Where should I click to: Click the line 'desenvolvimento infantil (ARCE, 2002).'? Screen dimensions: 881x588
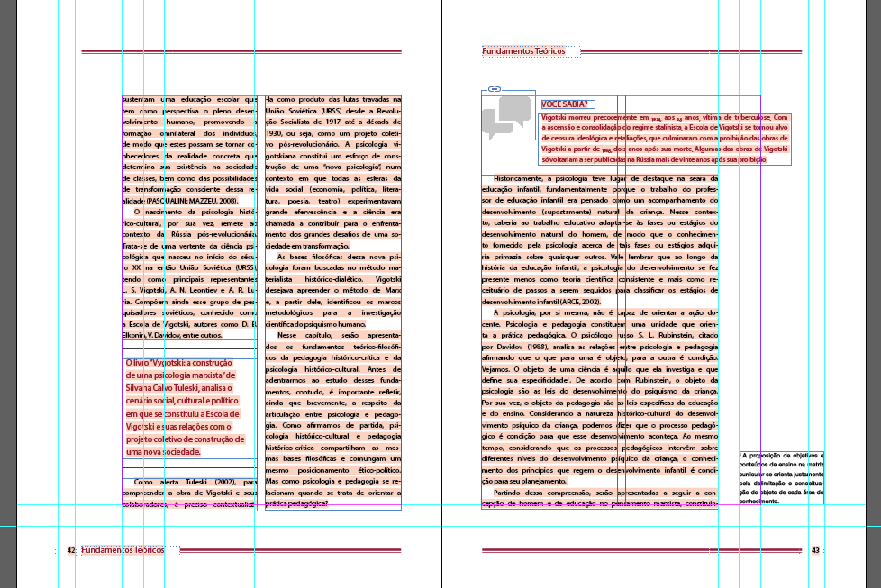(541, 302)
